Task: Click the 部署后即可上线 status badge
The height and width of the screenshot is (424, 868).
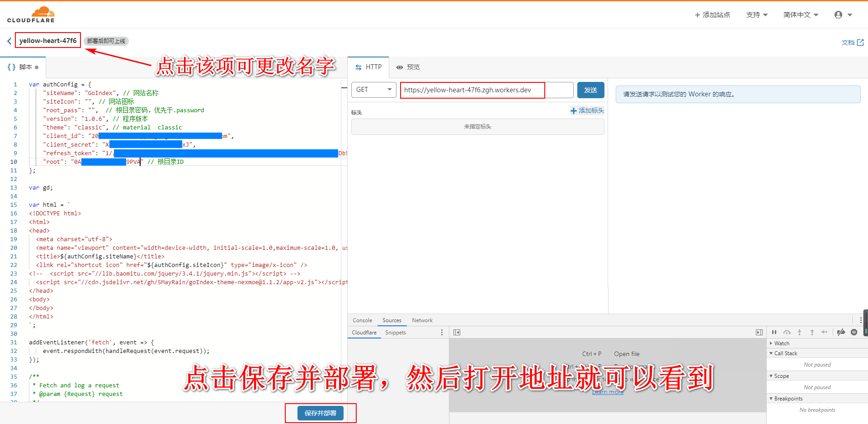Action: pos(106,41)
